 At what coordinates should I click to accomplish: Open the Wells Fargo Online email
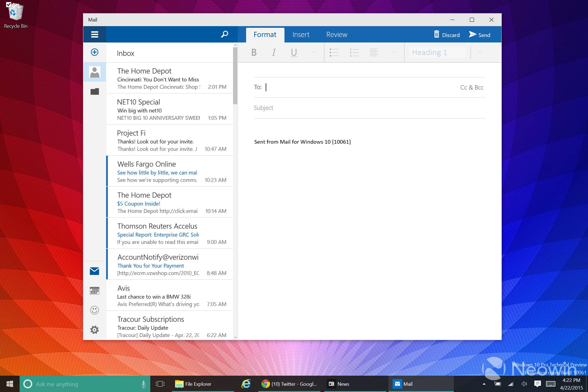tap(170, 171)
